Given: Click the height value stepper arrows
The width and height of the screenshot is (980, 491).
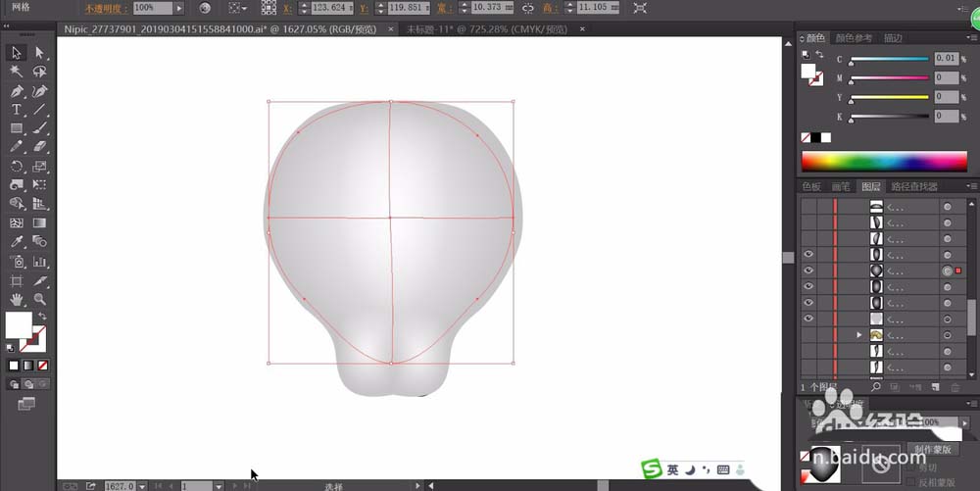Looking at the screenshot, I should [x=570, y=8].
